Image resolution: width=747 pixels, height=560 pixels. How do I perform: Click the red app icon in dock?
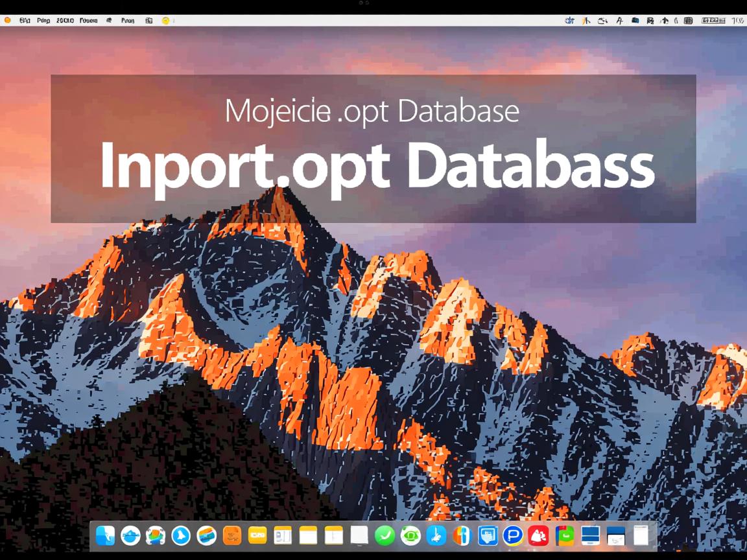coord(538,535)
